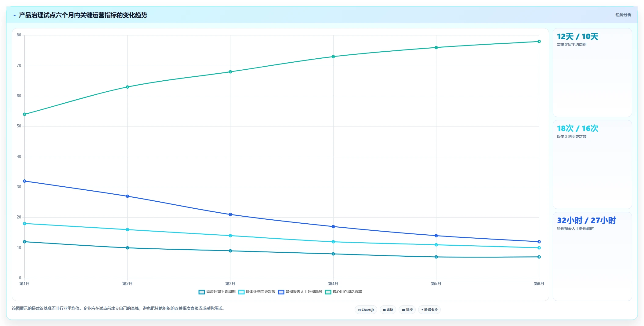Click 管理报表人工处理耗时 data point at 第5月
Screen dimensions: 644x326
(436, 236)
